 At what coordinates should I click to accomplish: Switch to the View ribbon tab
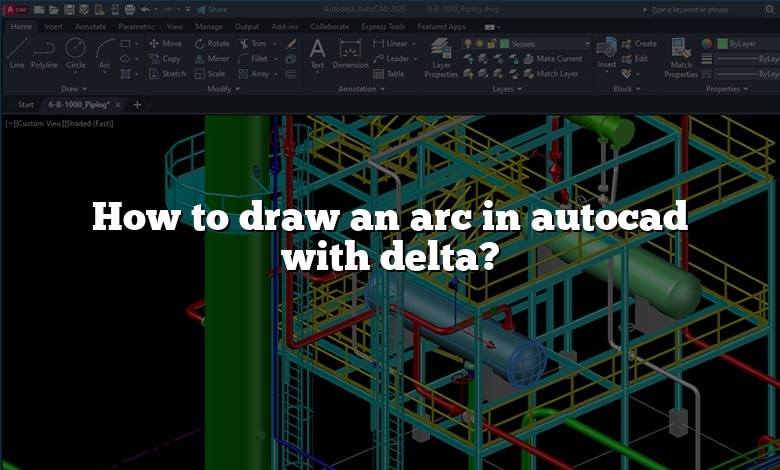coord(175,26)
